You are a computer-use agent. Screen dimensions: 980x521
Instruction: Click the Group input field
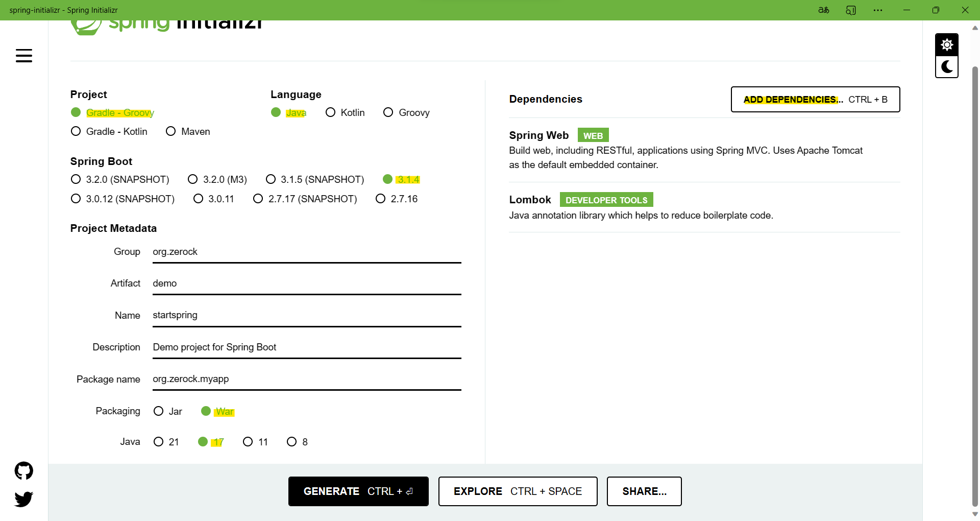(x=307, y=252)
